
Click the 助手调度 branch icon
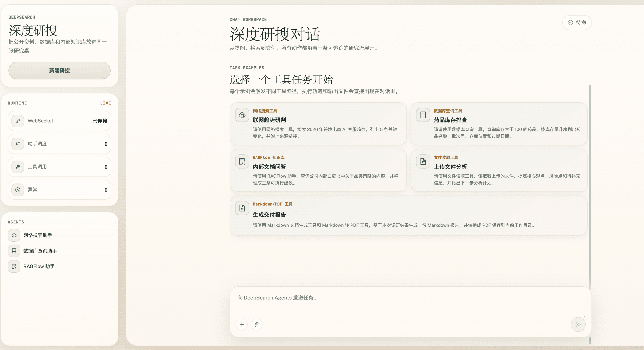[x=18, y=144]
